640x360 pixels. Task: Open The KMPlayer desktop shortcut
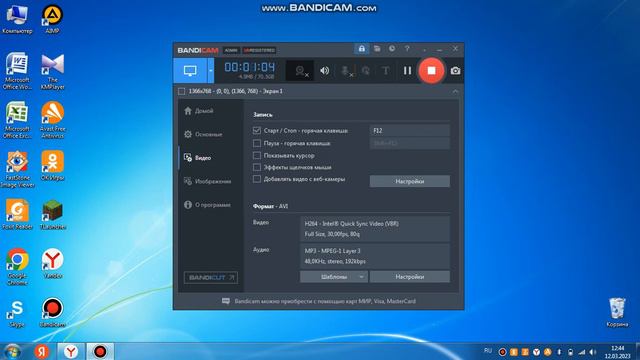pos(52,71)
